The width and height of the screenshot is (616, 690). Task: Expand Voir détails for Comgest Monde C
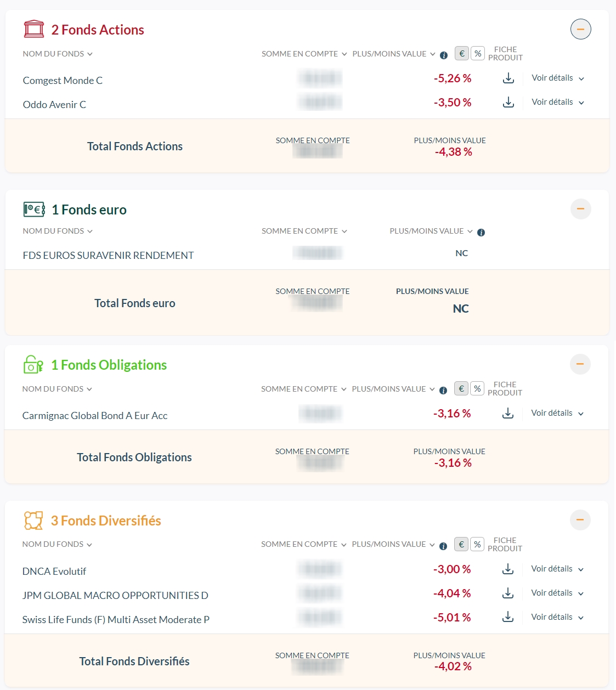[557, 78]
